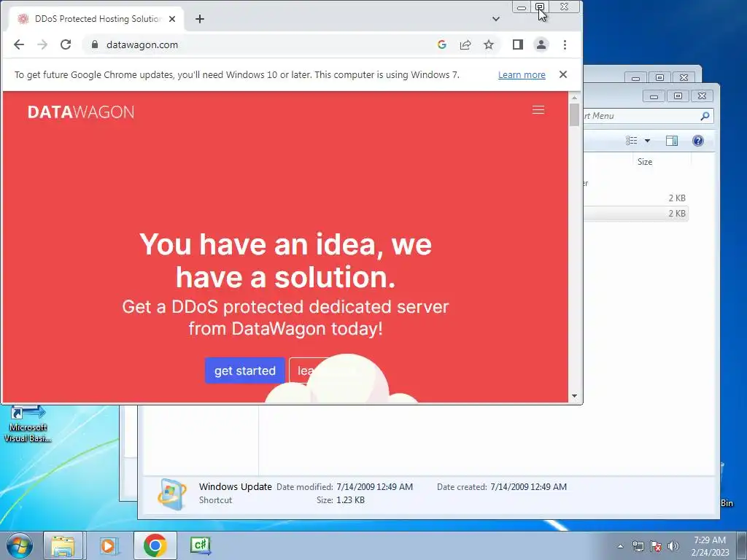Image resolution: width=747 pixels, height=560 pixels.
Task: Show hidden system tray icons
Action: [620, 546]
